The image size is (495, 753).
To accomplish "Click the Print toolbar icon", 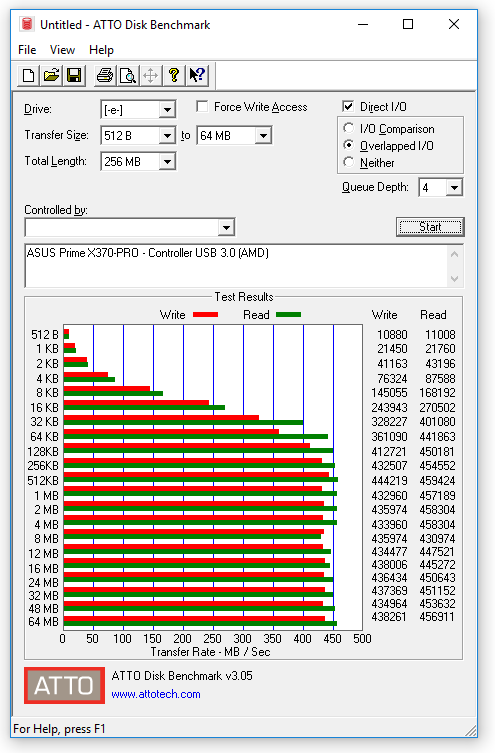I will 105,75.
